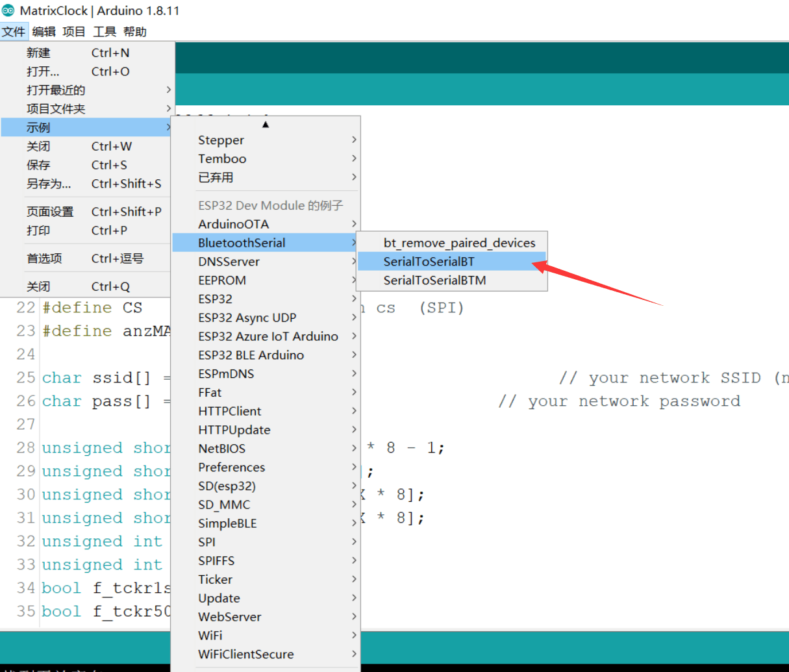Click the '// your network password' comment
Screen dimensions: 789x672
[x=619, y=401]
